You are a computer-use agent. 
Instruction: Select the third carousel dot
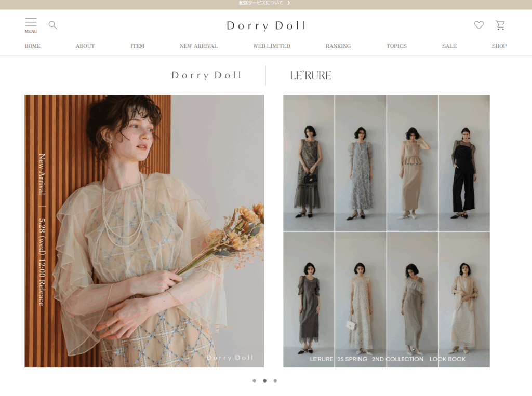click(275, 381)
